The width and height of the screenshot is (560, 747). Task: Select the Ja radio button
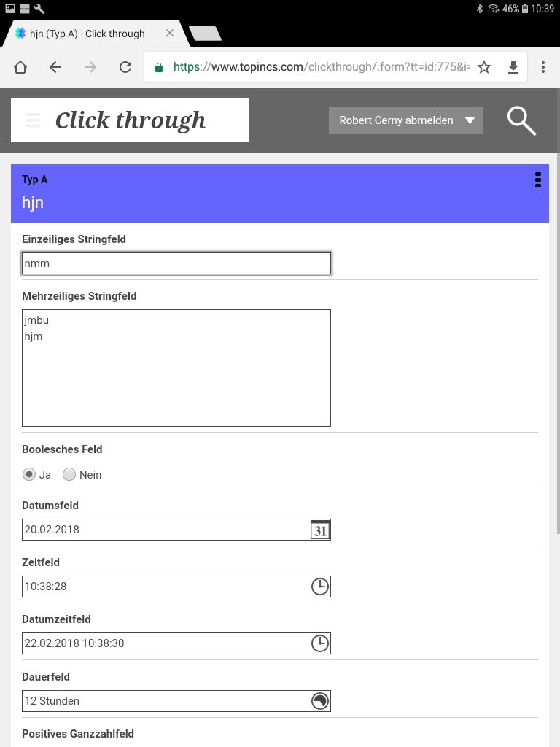(x=29, y=475)
